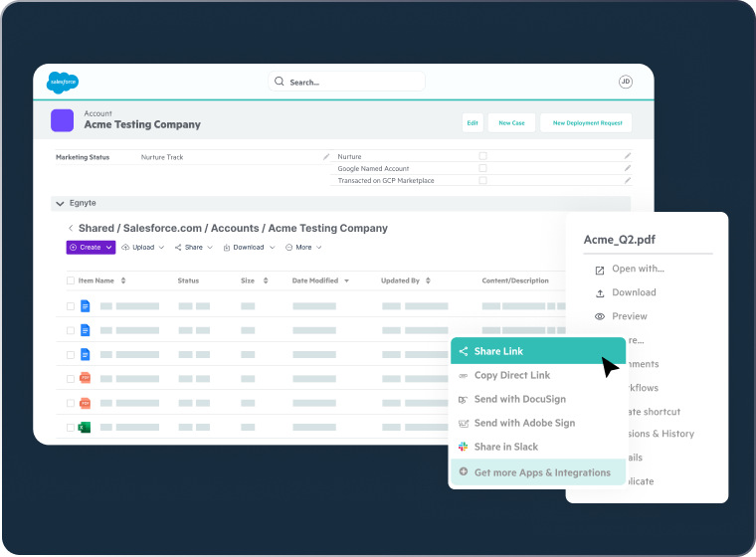Image resolution: width=756 pixels, height=557 pixels.
Task: Check the Google Named Account checkbox
Action: coord(482,168)
